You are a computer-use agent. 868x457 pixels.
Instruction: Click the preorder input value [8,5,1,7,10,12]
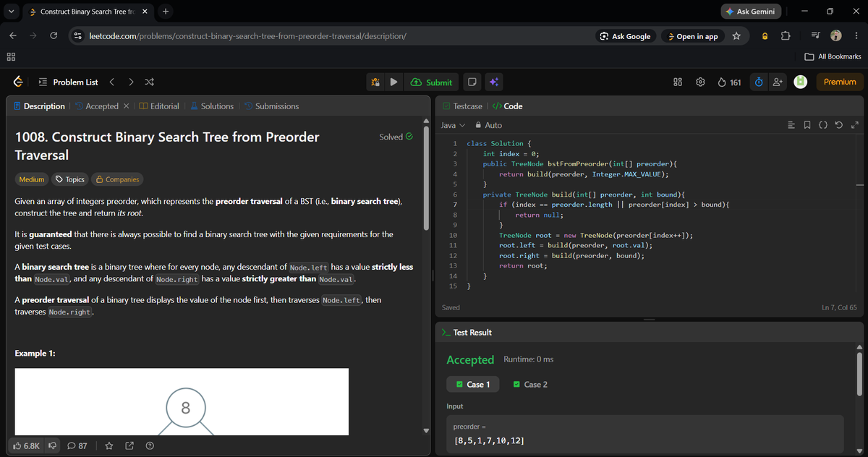click(489, 440)
